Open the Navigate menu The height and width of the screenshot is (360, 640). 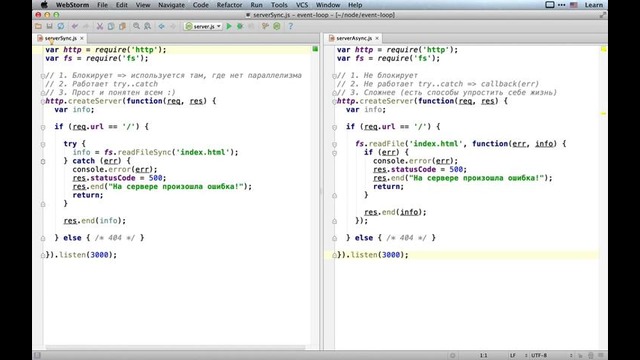coord(171,5)
